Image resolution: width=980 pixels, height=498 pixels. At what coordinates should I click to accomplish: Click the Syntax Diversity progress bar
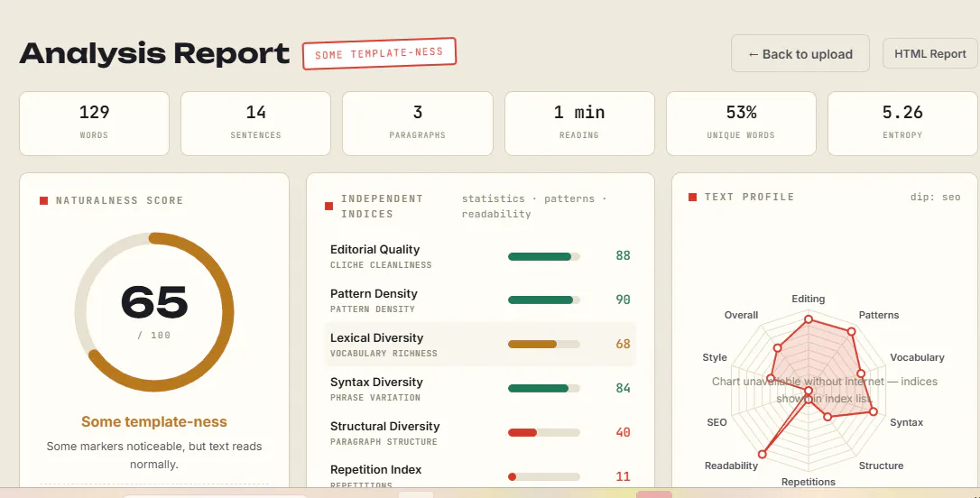(x=544, y=388)
